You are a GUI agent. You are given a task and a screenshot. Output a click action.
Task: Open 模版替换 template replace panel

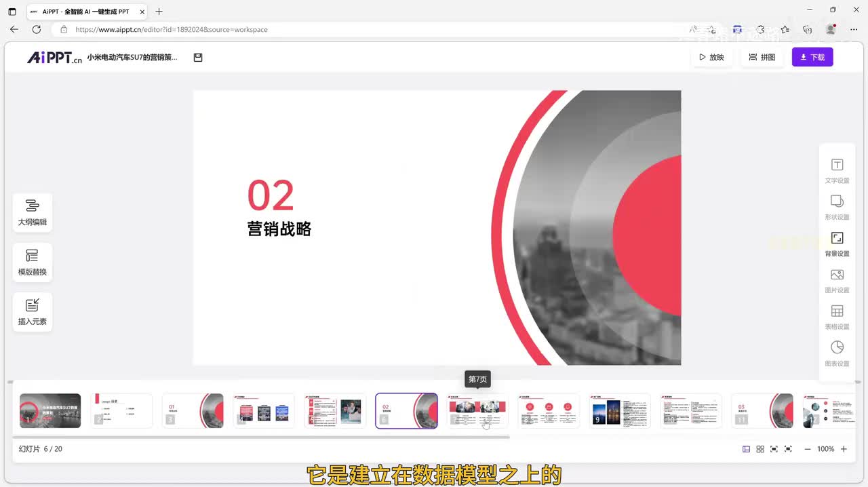point(32,262)
